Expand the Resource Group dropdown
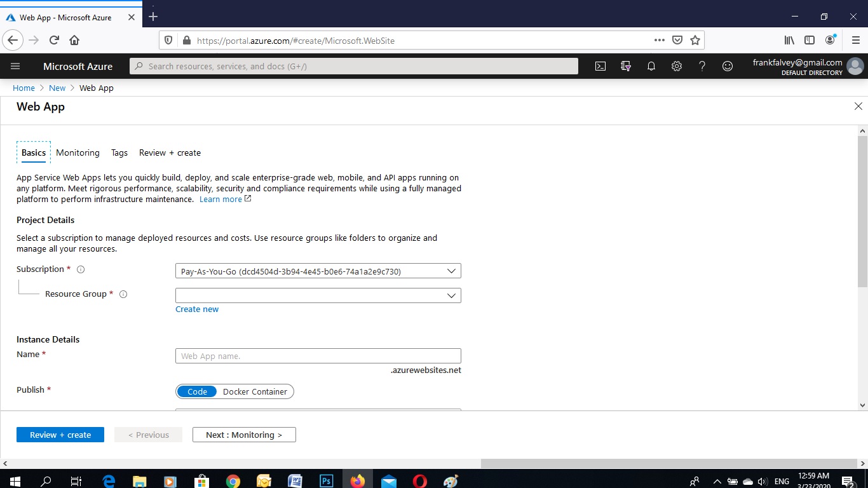The height and width of the screenshot is (488, 868). tap(318, 295)
